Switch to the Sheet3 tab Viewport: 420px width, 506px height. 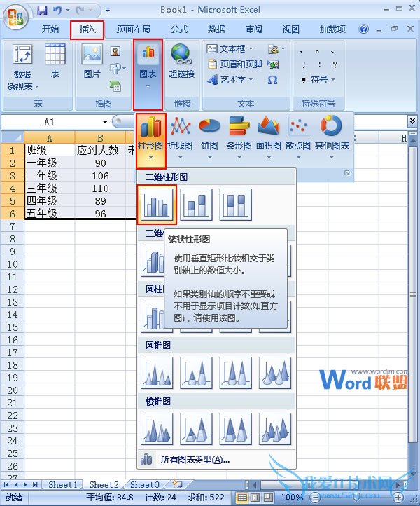coord(145,484)
